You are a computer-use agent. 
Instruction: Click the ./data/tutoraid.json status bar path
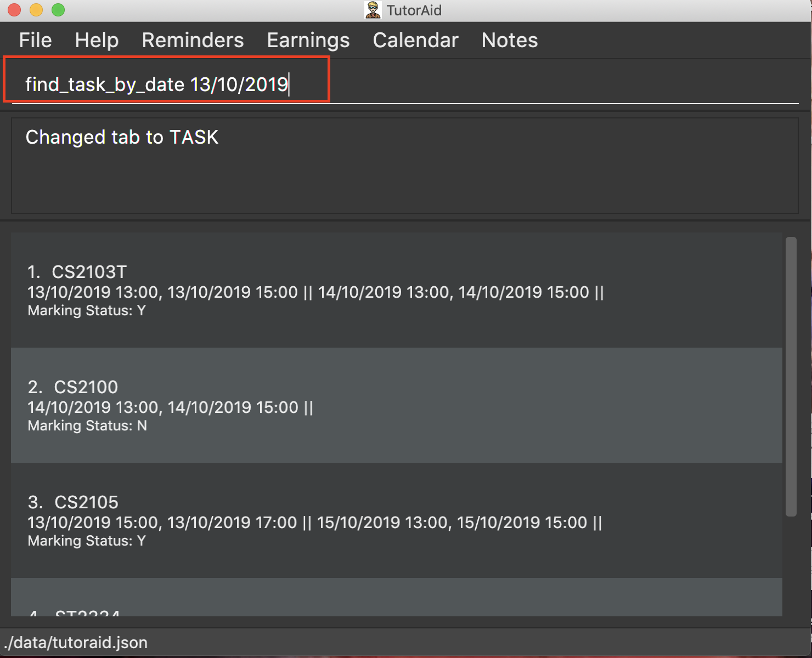[75, 643]
